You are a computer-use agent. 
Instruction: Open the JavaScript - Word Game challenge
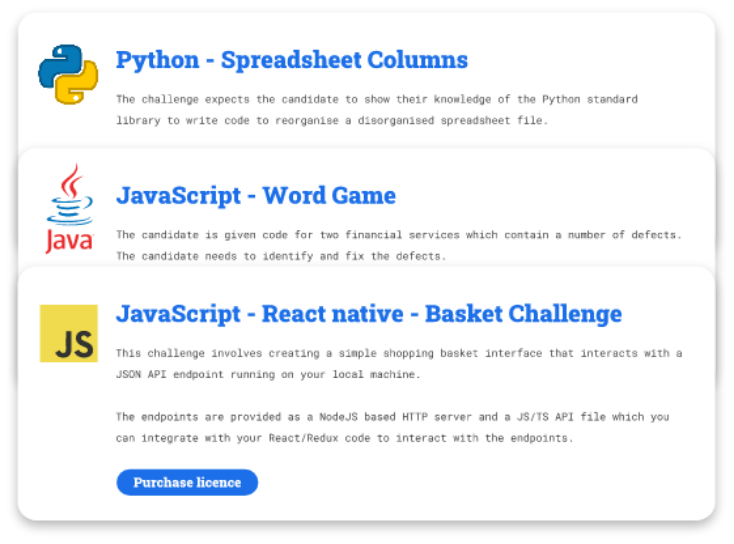click(256, 195)
